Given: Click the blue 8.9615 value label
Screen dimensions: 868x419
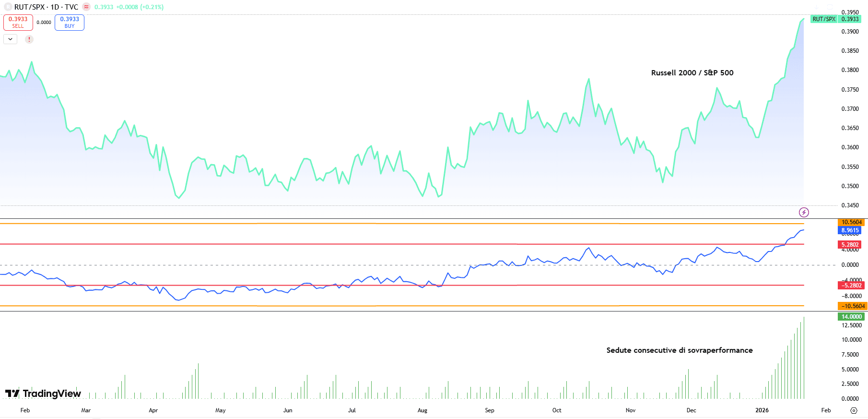Looking at the screenshot, I should (850, 230).
